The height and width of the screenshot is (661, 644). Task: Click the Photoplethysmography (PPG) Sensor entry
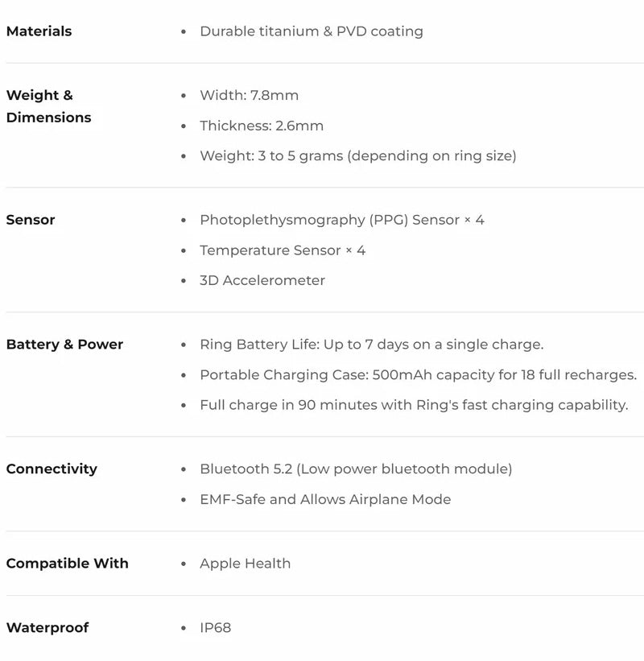tap(341, 220)
